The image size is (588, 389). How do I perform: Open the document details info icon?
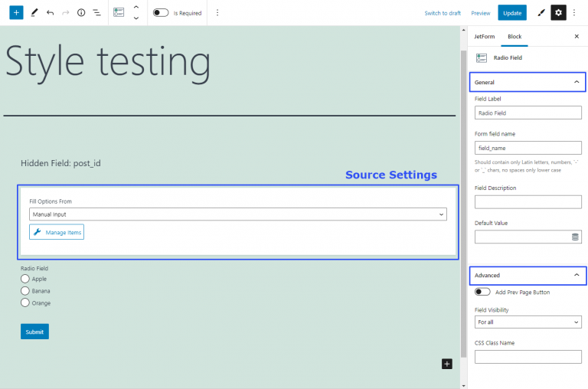click(x=81, y=13)
